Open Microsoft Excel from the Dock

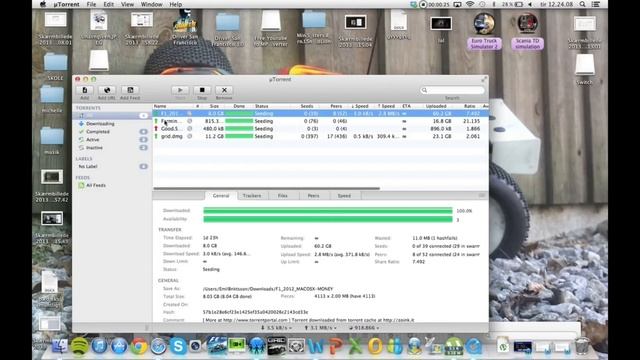point(355,346)
